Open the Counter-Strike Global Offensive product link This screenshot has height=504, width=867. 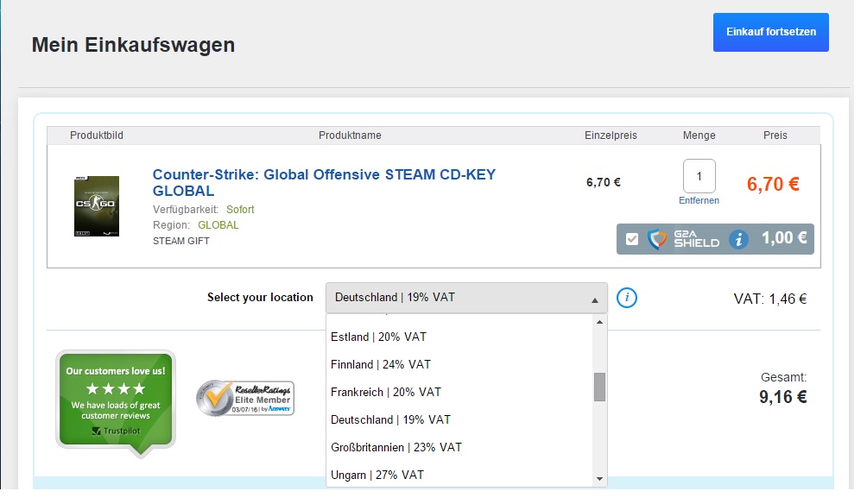pos(324,182)
